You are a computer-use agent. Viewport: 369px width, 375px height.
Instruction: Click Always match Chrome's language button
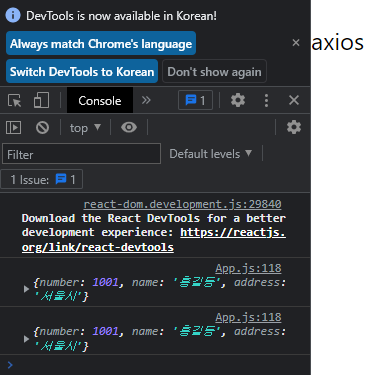point(101,43)
